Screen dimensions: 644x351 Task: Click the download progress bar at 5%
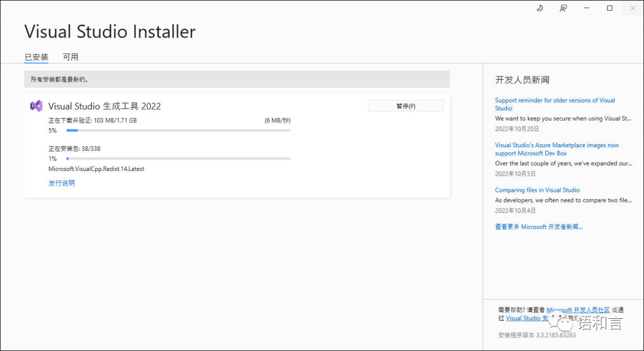click(178, 131)
